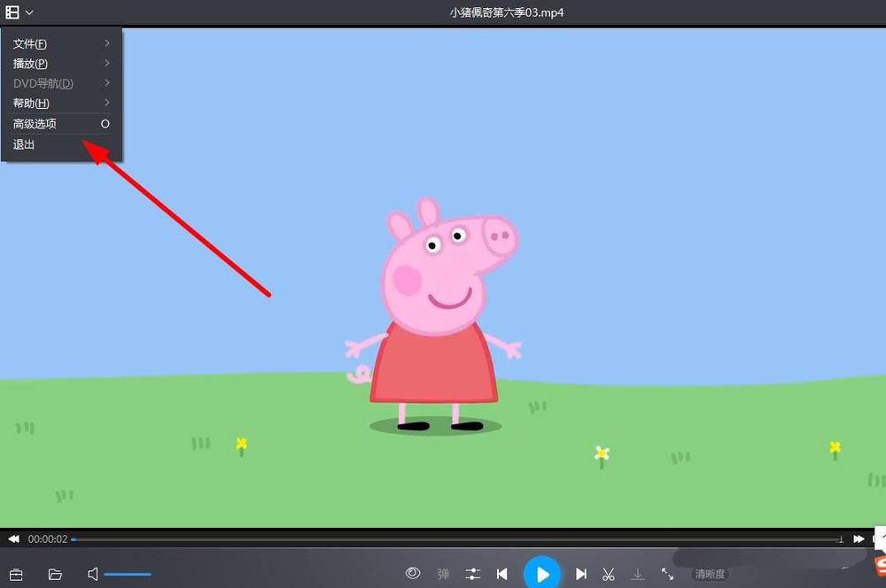Open the equalizer adjustment sliders icon
Image resolution: width=886 pixels, height=588 pixels.
click(x=473, y=575)
